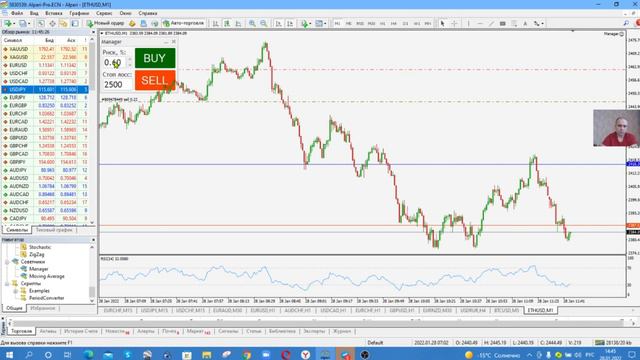Select the bar chart type icon
This screenshot has height=360, width=640.
tap(215, 24)
